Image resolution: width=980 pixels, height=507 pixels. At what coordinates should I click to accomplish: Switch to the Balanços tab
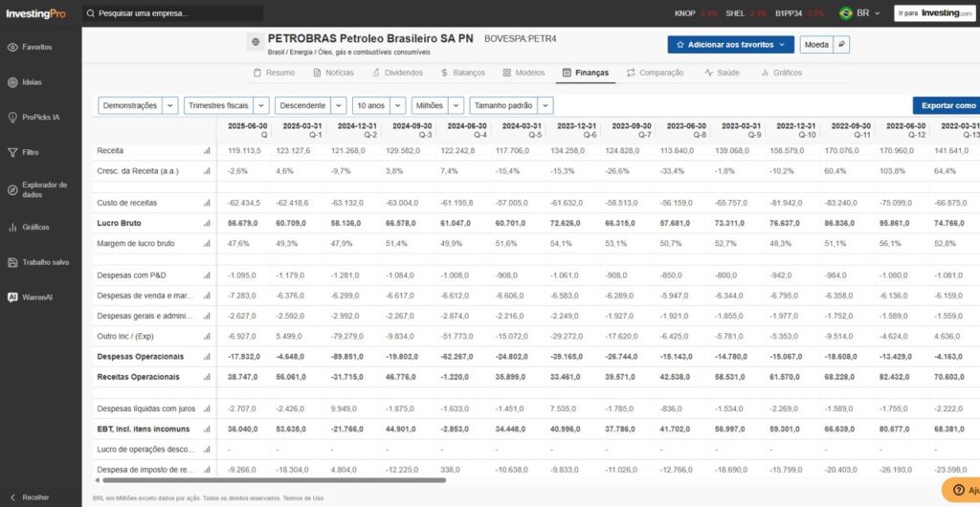coord(462,73)
